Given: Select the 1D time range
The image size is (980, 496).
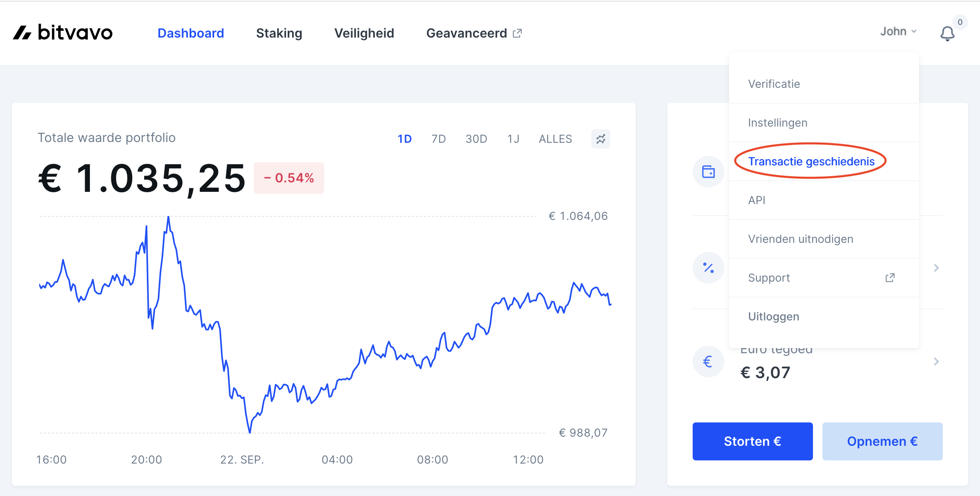Looking at the screenshot, I should coord(405,139).
